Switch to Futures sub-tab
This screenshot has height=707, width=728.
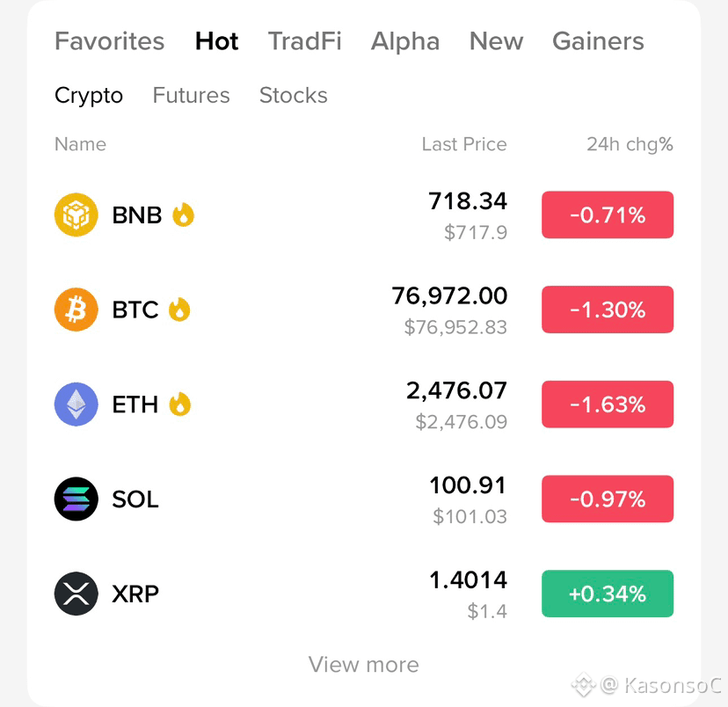point(192,95)
